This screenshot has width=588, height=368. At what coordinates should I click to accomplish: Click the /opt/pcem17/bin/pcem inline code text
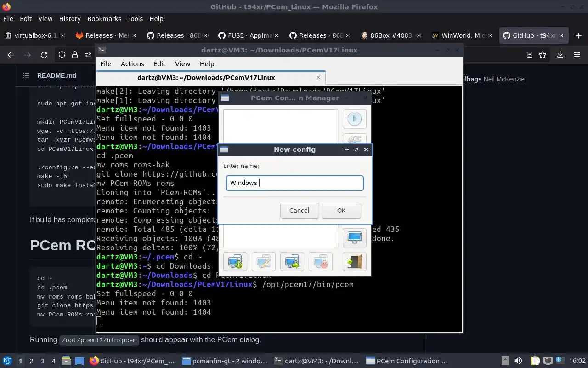coord(99,340)
